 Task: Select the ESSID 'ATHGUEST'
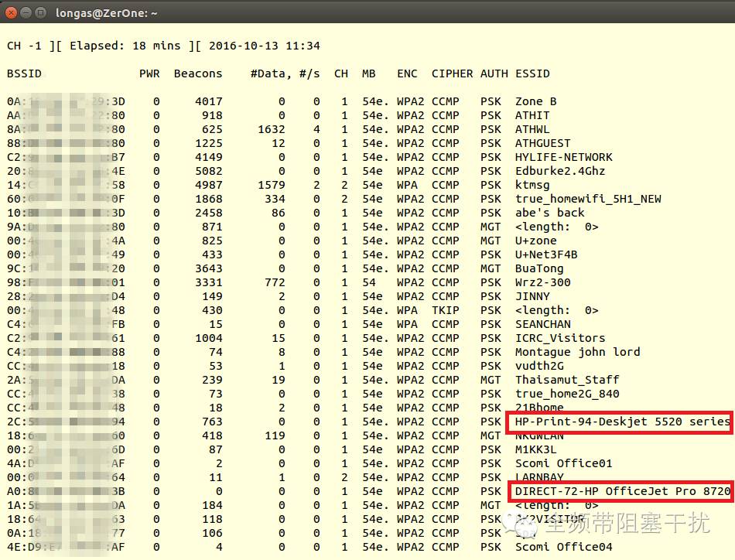tap(543, 143)
